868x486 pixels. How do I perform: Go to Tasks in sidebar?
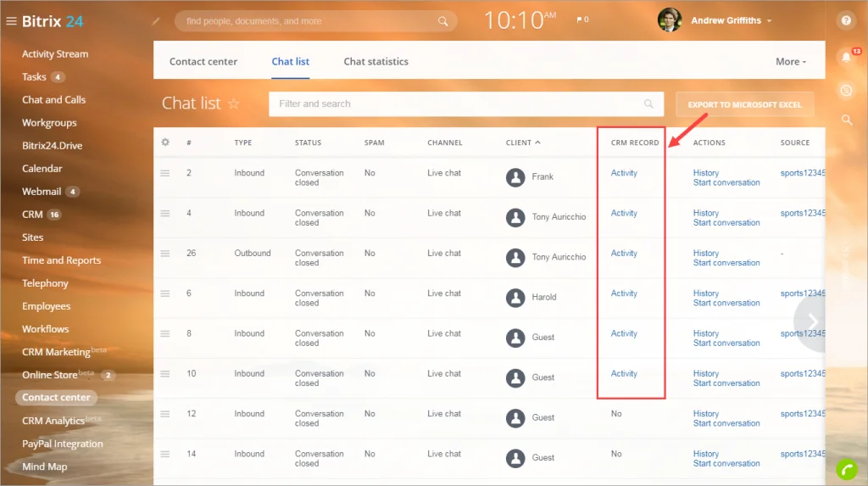(34, 76)
